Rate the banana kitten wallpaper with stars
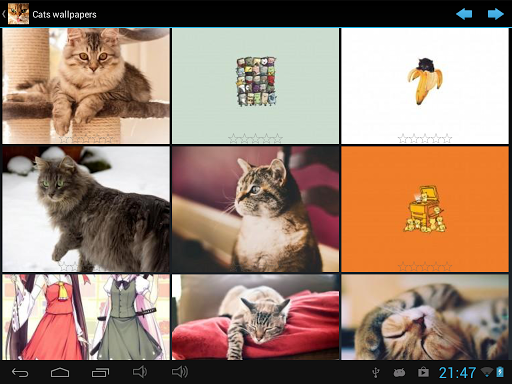512x384 pixels. (x=425, y=138)
